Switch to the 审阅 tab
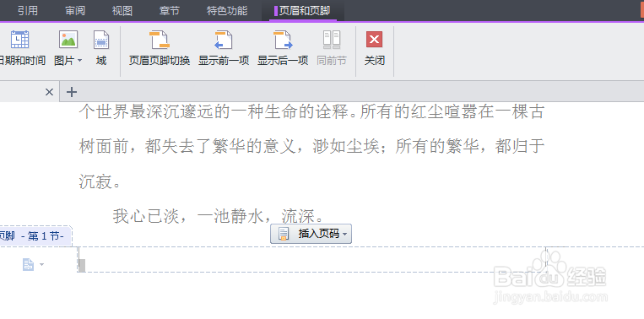The image size is (644, 319). [x=75, y=11]
